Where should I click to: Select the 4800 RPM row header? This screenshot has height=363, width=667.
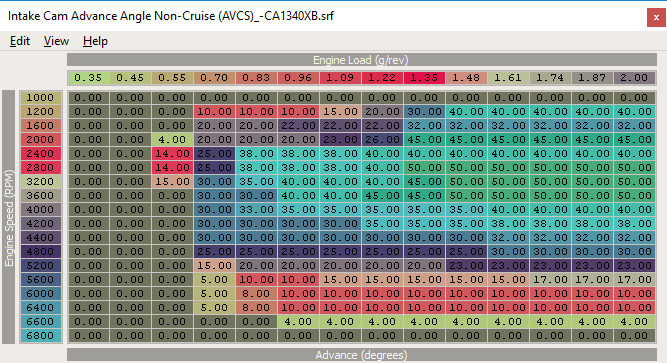[40, 252]
